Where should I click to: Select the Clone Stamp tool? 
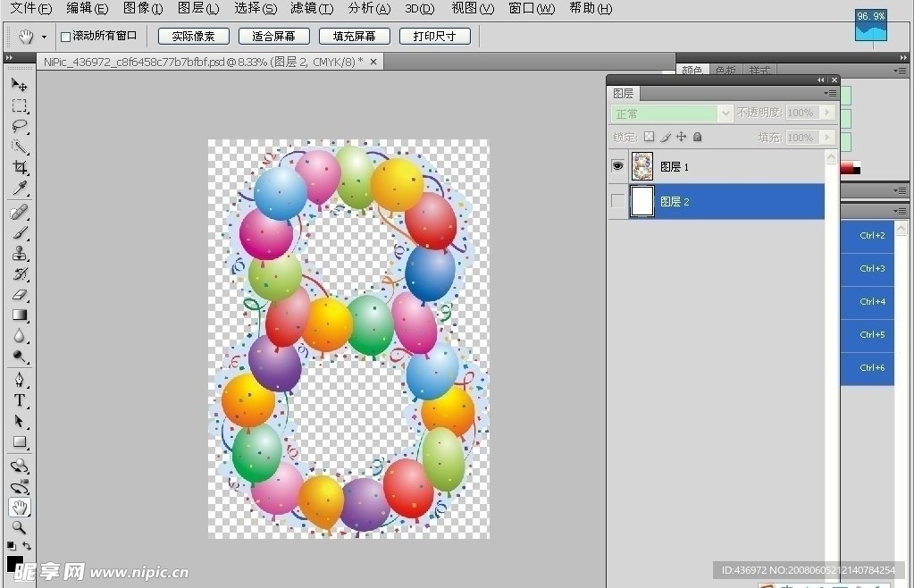[20, 254]
